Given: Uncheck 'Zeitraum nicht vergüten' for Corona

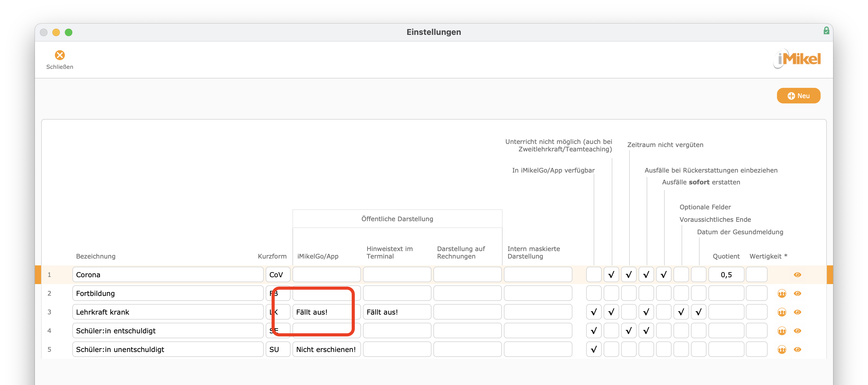Looking at the screenshot, I should click(x=629, y=275).
